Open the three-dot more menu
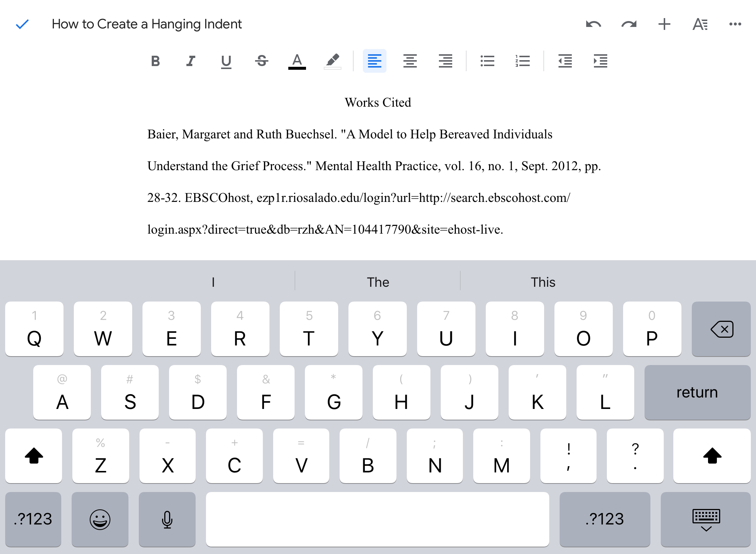This screenshot has height=554, width=756. point(735,24)
